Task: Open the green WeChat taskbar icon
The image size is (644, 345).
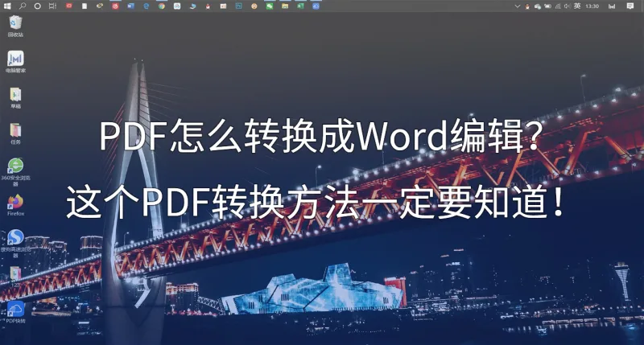Action: pyautogui.click(x=270, y=6)
